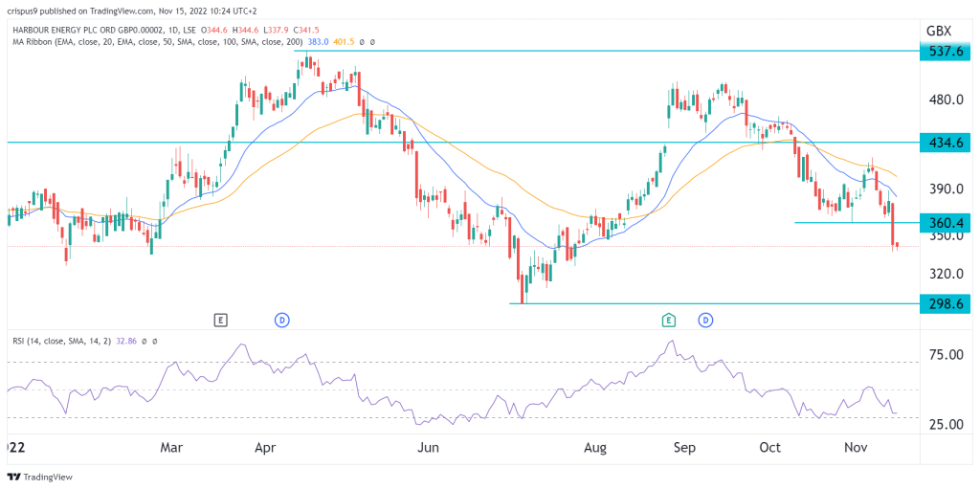Click the Aug label on time axis

click(x=595, y=448)
